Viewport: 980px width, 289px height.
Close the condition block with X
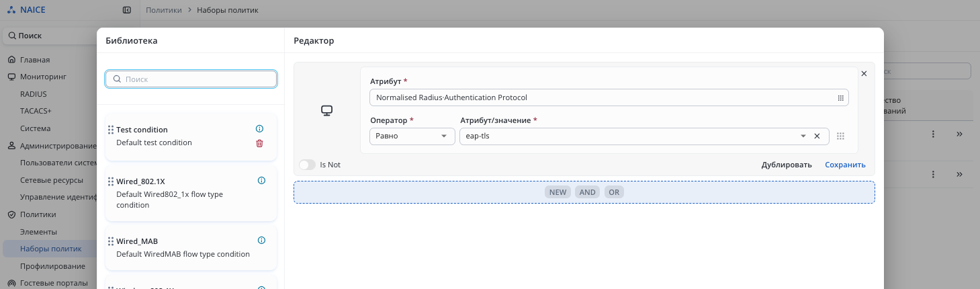pyautogui.click(x=864, y=74)
